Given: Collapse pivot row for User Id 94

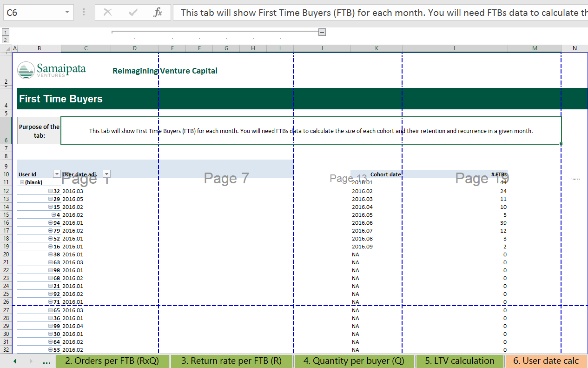Looking at the screenshot, I should pyautogui.click(x=51, y=223).
